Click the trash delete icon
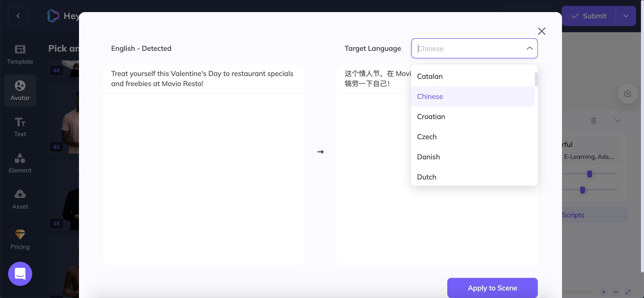644x298 pixels. pos(594,120)
